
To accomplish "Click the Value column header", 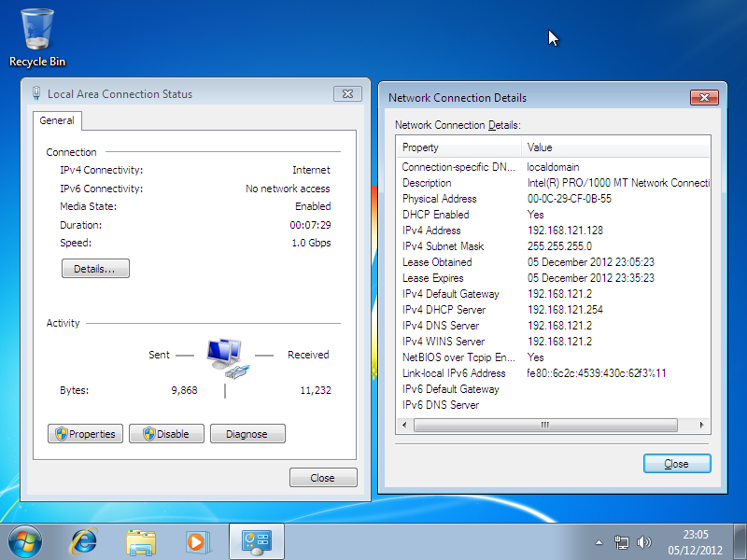I will 614,147.
